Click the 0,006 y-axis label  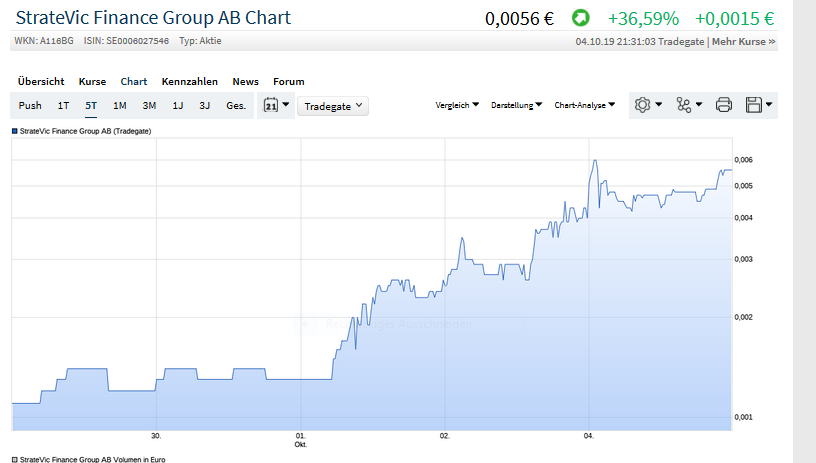coord(743,160)
